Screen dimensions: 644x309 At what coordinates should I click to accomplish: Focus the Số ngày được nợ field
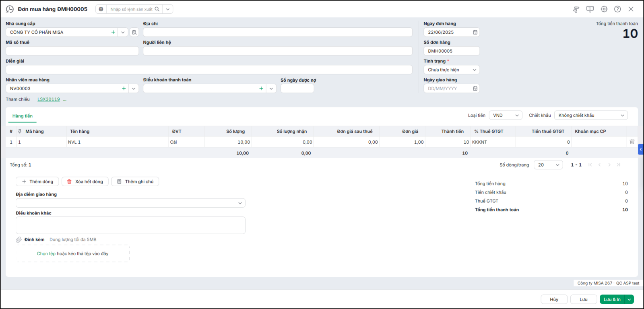[x=297, y=89]
